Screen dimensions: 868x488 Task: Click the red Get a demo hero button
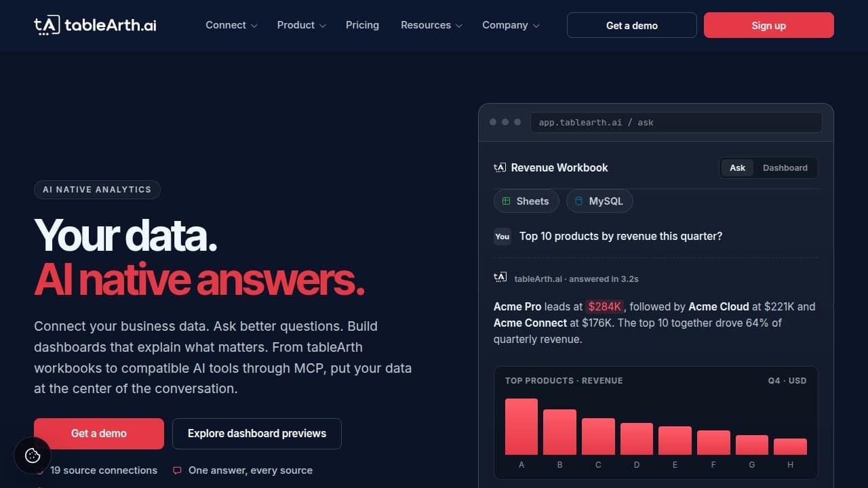click(99, 434)
